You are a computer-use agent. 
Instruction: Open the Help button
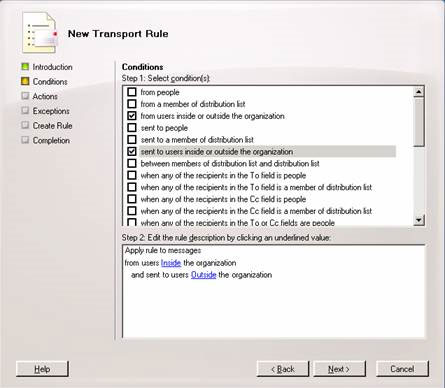pos(42,369)
